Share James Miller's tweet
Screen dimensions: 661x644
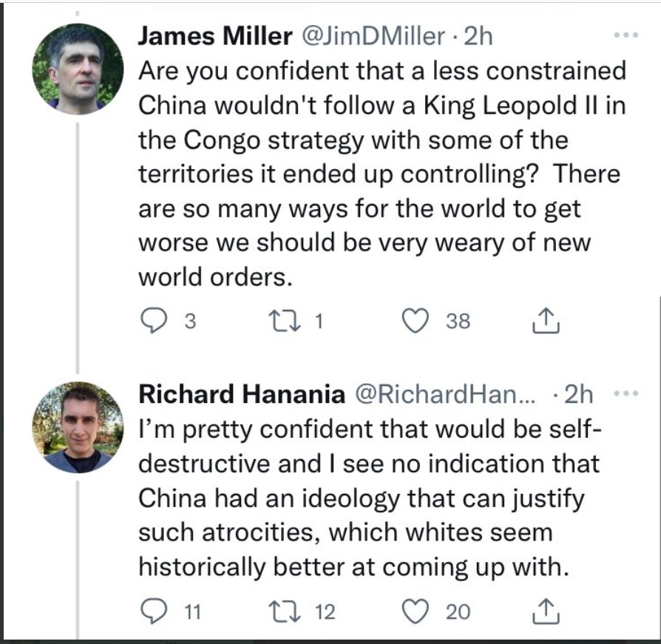[546, 321]
